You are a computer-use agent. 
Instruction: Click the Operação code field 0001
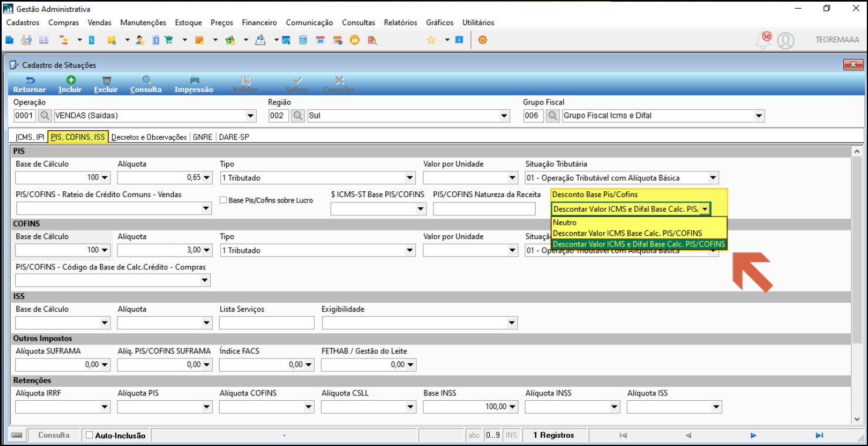(x=24, y=116)
